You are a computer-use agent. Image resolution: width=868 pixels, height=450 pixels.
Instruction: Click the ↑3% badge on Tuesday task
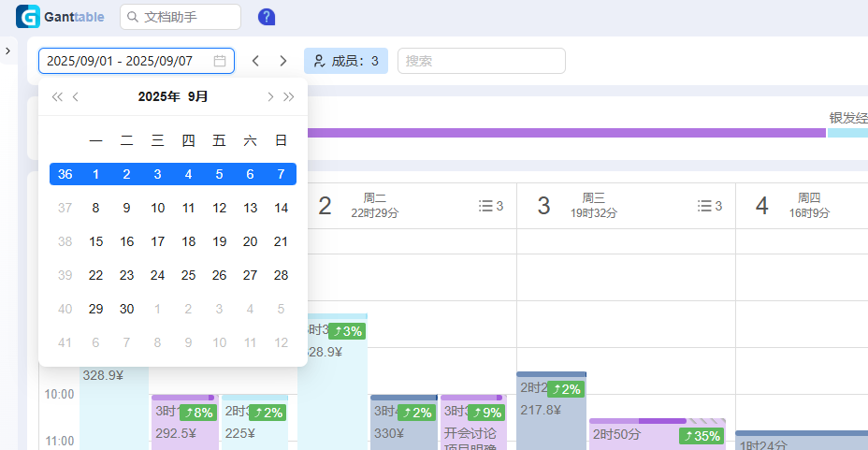tap(347, 331)
